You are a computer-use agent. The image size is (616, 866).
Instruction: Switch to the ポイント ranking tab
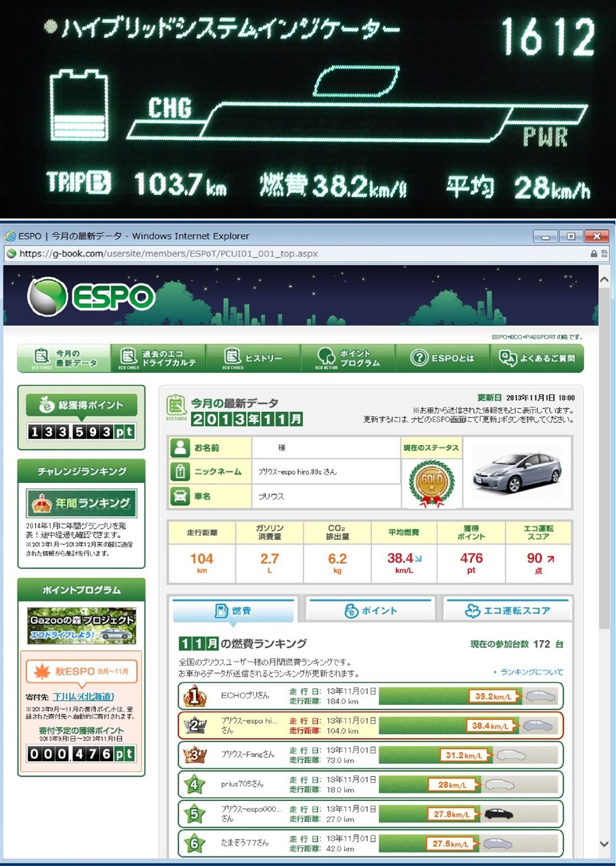(x=370, y=610)
